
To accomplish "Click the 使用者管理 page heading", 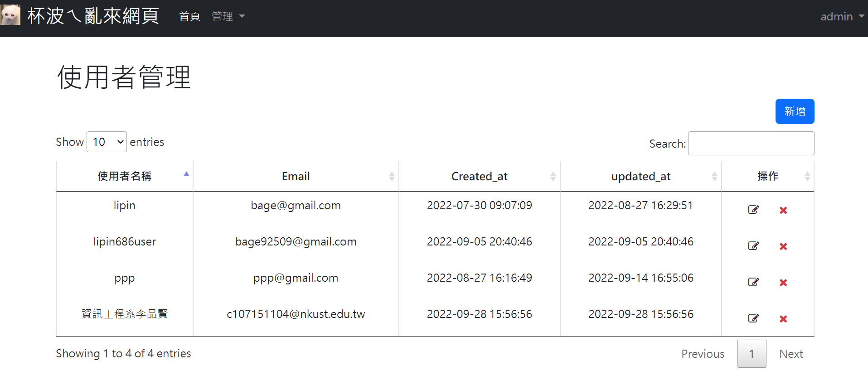I will (x=124, y=77).
